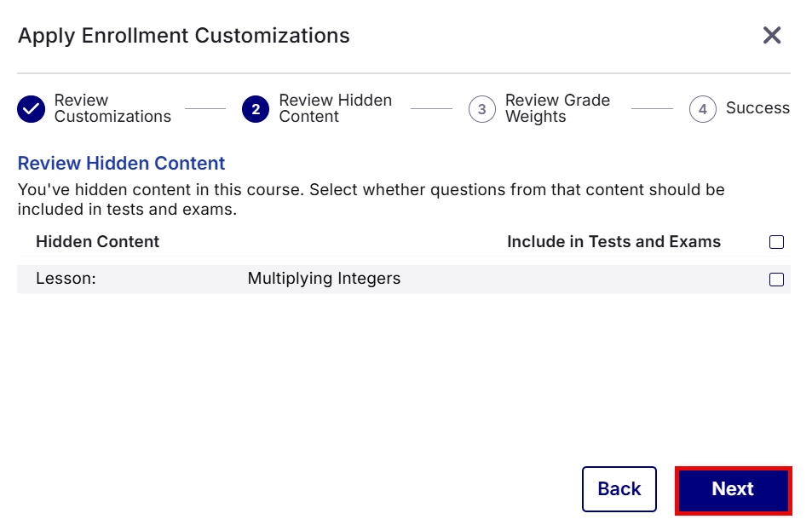
Task: Select the Multiplying Integers text
Action: (324, 279)
